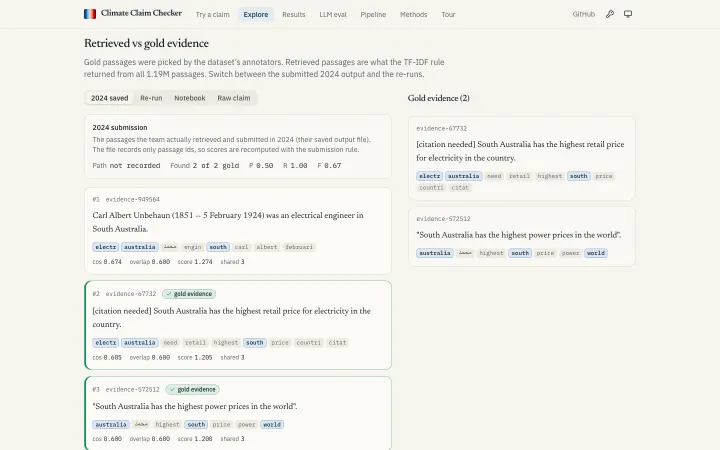Image resolution: width=720 pixels, height=450 pixels.
Task: Switch to the Notebook view
Action: (190, 98)
